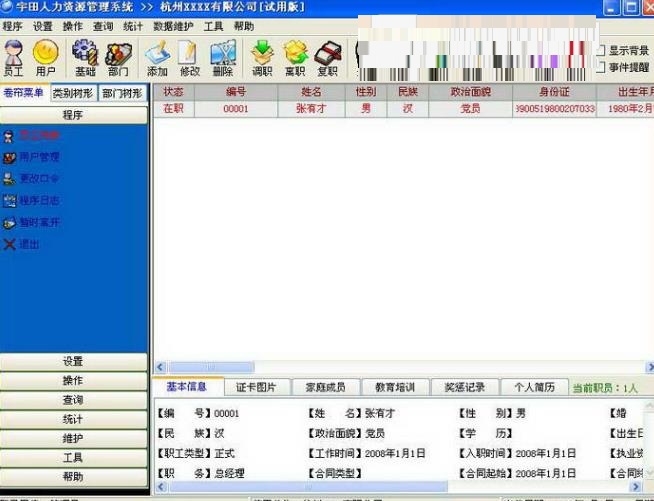Screen dimensions: 654x501
Task: Click the 总经理 job title value
Action: point(229,473)
